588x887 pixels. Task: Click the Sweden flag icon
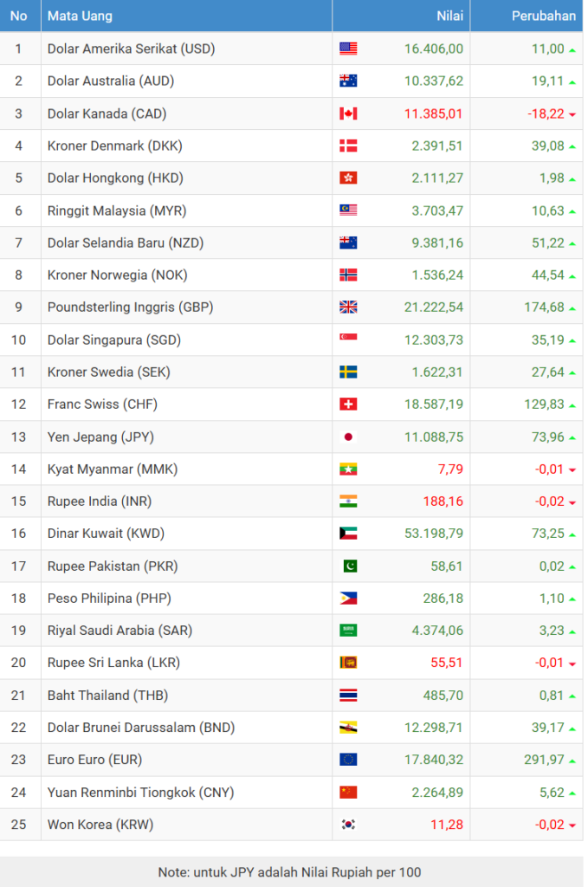tap(348, 372)
